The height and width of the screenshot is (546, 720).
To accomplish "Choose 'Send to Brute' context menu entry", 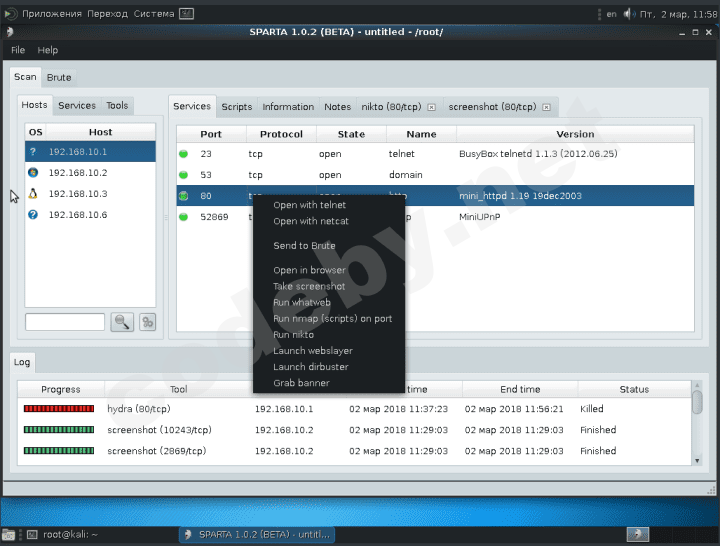I will click(304, 245).
